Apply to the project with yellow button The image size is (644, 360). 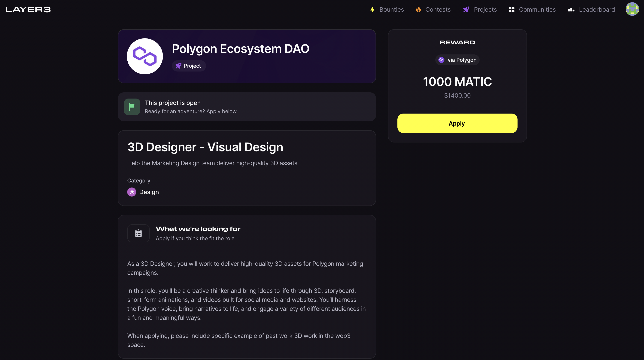[x=457, y=124]
